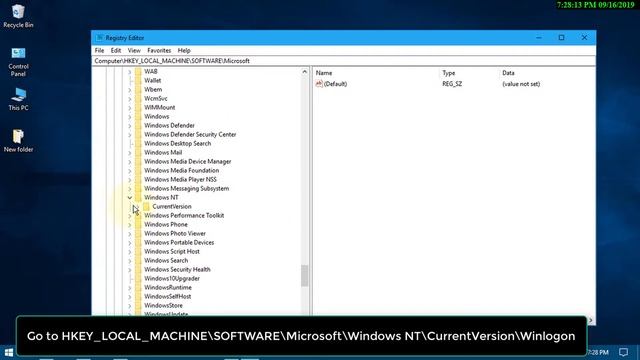
Task: Select the WIMMount key
Action: [159, 107]
